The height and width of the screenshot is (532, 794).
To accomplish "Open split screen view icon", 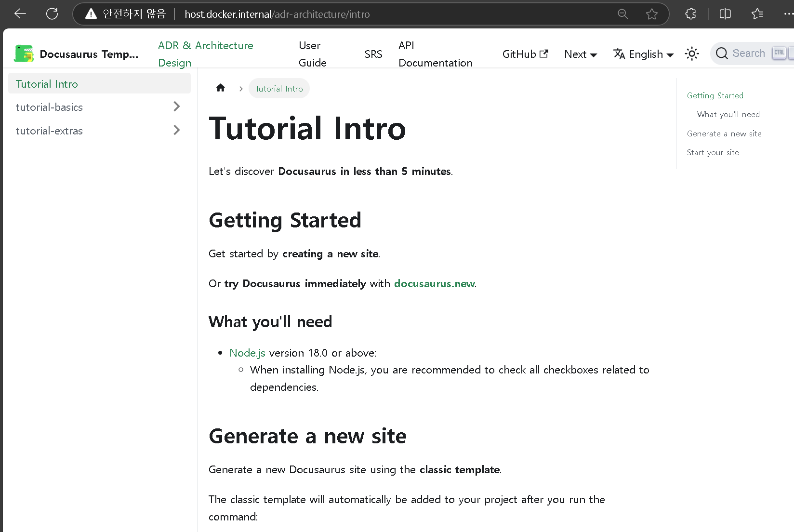I will [725, 14].
